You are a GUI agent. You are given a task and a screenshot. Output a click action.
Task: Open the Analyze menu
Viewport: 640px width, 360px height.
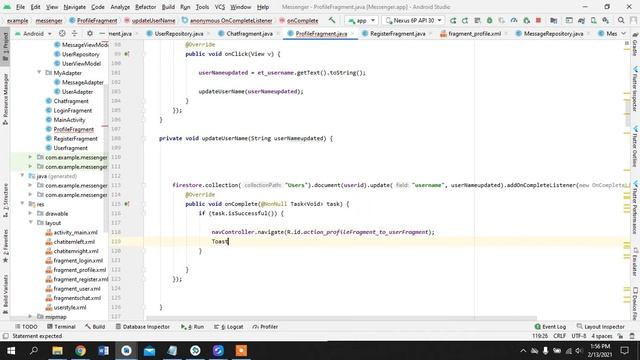pyautogui.click(x=120, y=7)
